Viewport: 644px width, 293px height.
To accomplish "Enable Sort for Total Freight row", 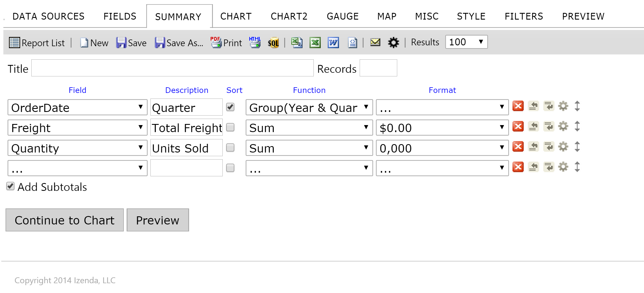I will pos(230,127).
